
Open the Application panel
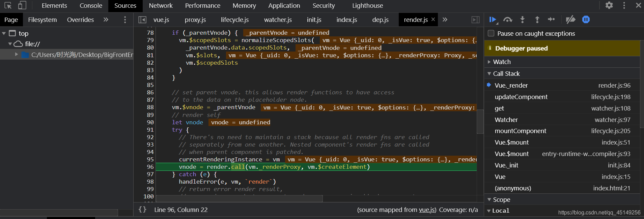284,5
